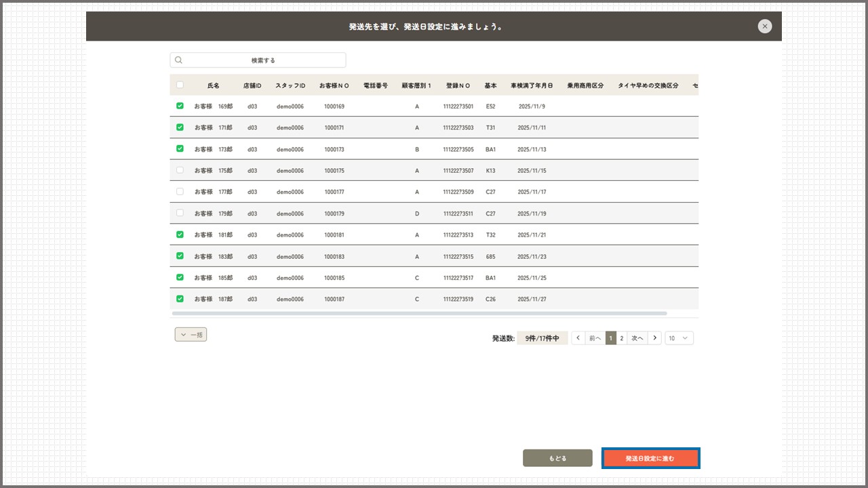Click the 車検満了年月日 column header
The image size is (868, 488).
[x=532, y=85]
